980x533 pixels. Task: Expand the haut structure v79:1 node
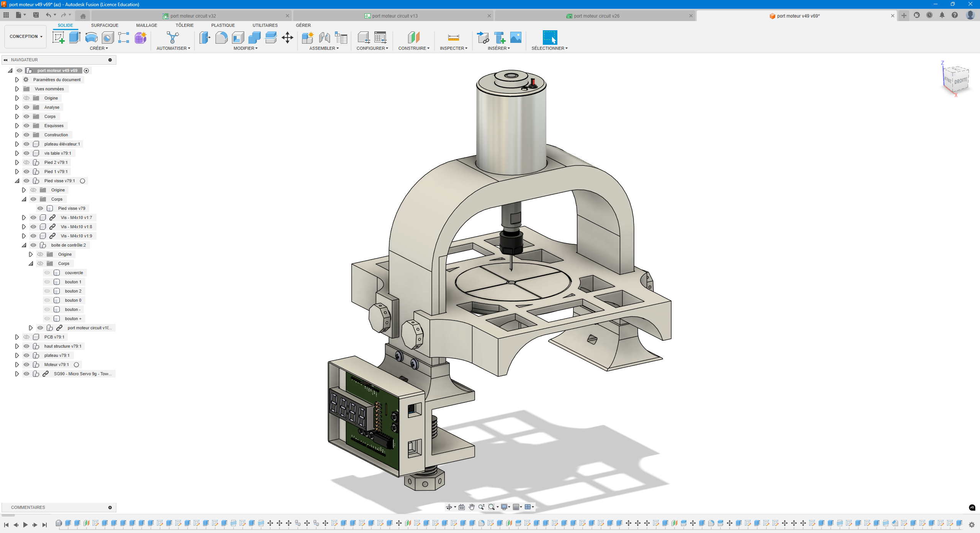[x=17, y=346]
